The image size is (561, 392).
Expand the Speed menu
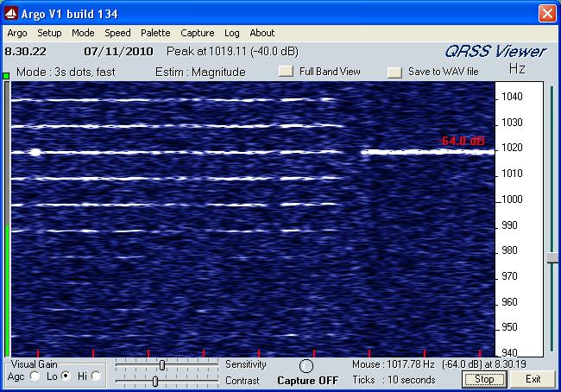pyautogui.click(x=117, y=33)
